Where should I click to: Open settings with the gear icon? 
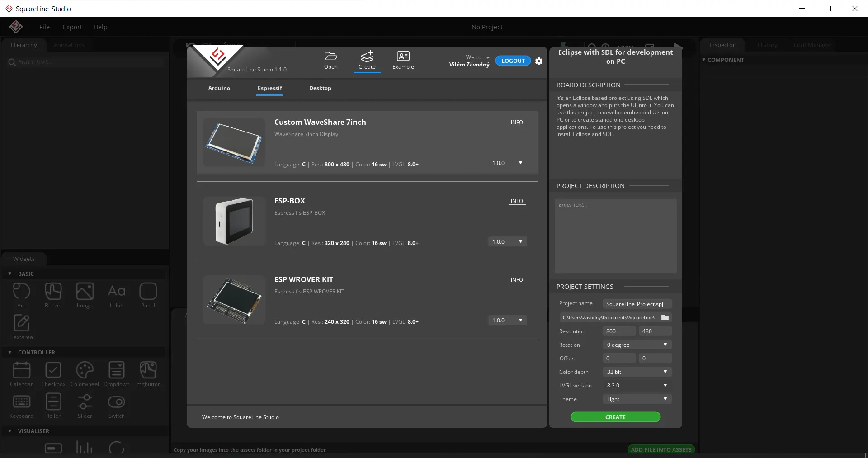point(539,61)
